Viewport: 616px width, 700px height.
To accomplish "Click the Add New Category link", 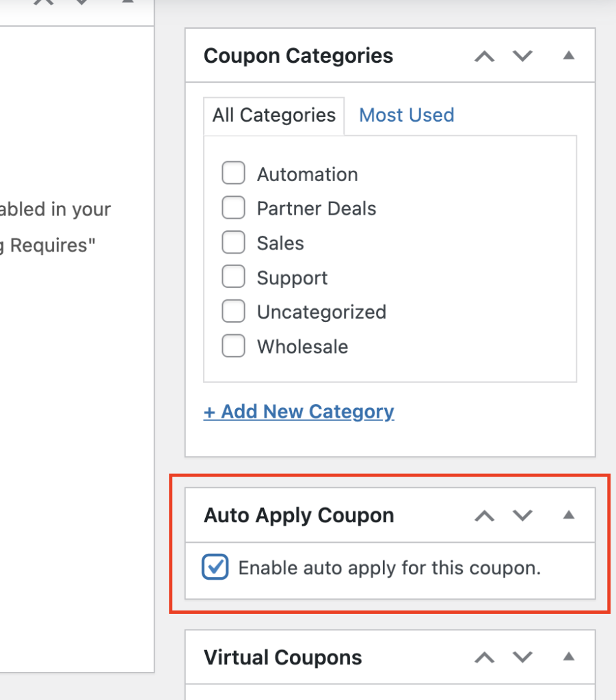I will (299, 412).
